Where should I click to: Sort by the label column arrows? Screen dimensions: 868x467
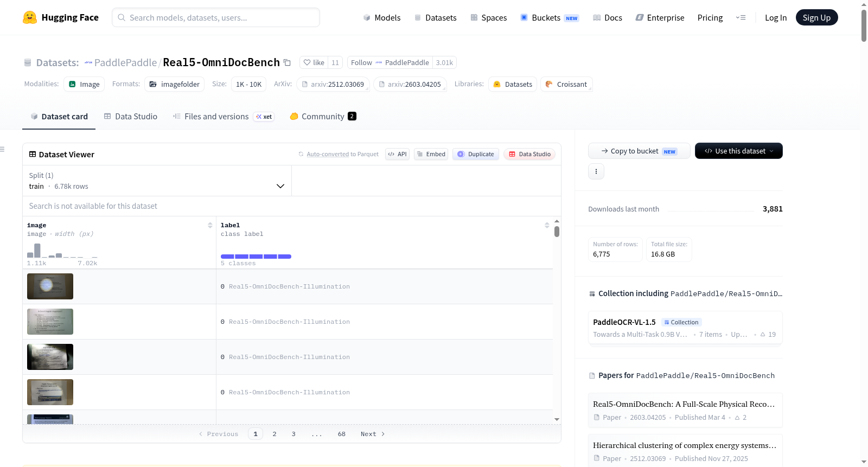[x=547, y=225]
